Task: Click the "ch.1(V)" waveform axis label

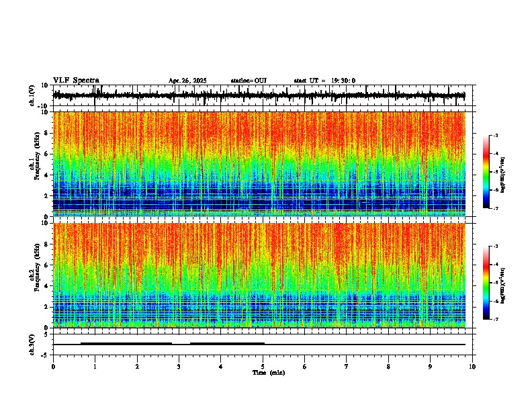Action: (32, 95)
